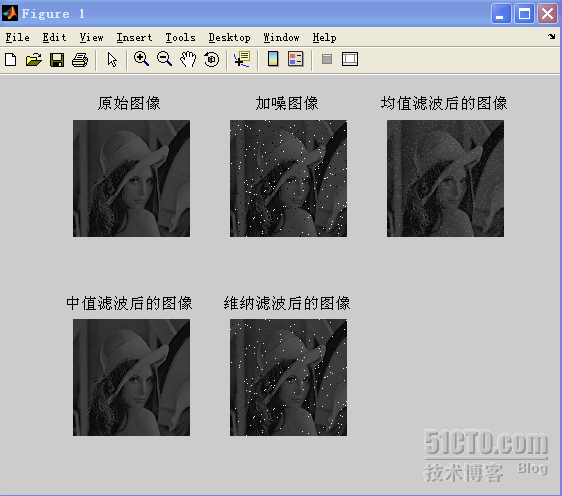
Task: Enable the Data Cursor tool
Action: tap(242, 59)
